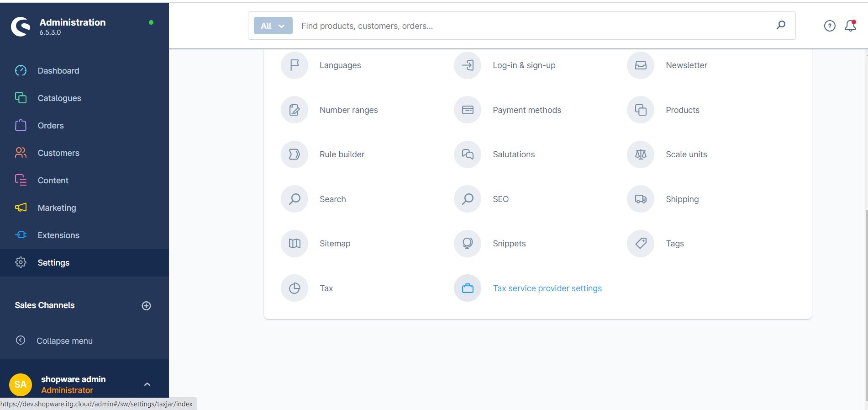Expand the shopware admin user menu

coord(147,384)
